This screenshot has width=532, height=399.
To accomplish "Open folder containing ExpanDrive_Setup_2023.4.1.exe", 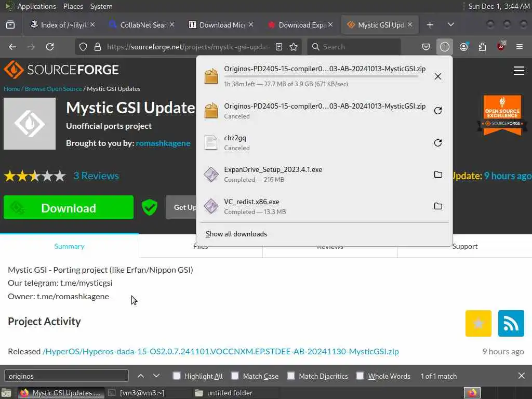I will coord(438,175).
